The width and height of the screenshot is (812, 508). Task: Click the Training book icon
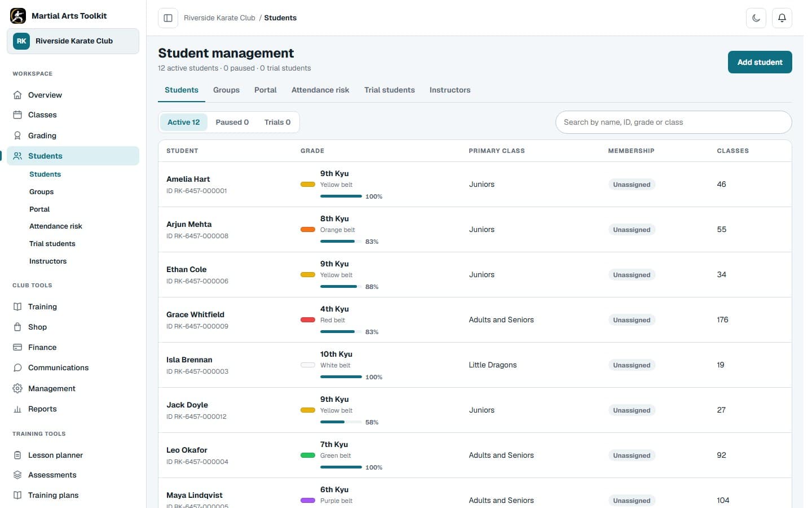tap(17, 306)
